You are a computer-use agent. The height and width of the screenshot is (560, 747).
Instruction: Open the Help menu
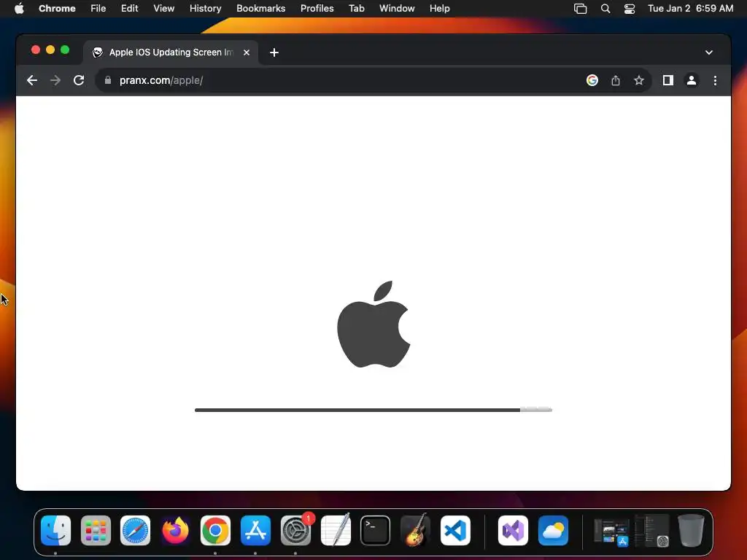point(439,8)
